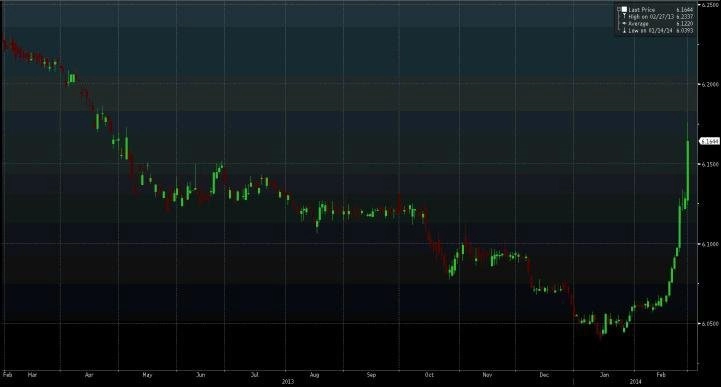Click the Jun label on the time axis
The width and height of the screenshot is (721, 387).
pos(200,375)
